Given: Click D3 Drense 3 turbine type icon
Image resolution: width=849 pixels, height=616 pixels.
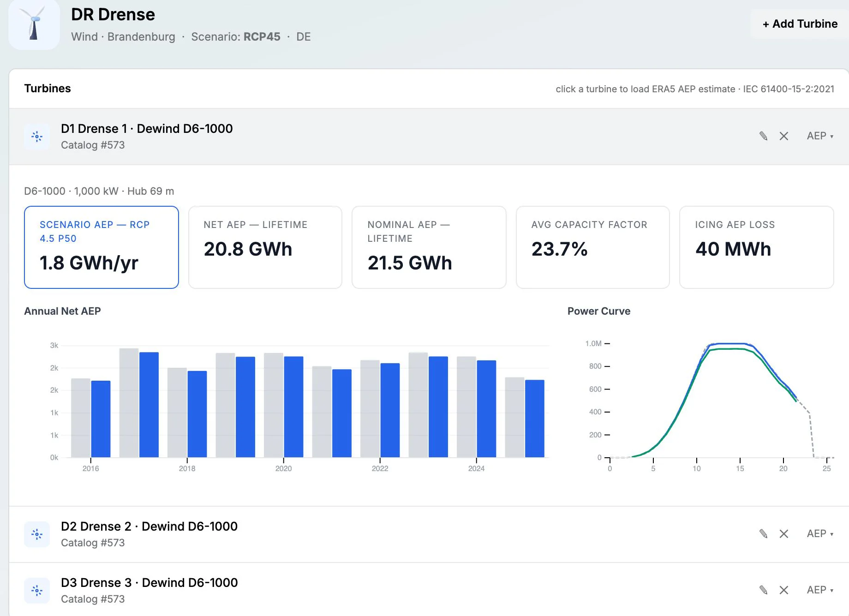Looking at the screenshot, I should click(37, 591).
